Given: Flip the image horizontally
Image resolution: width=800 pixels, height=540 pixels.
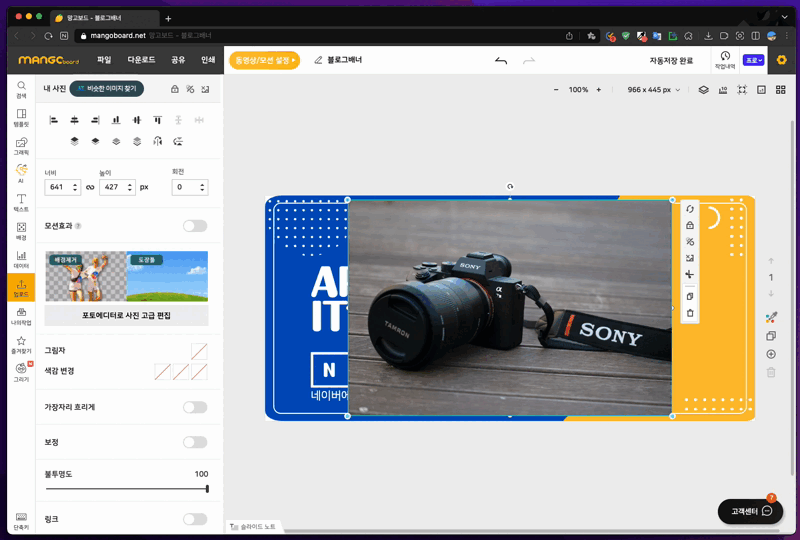Looking at the screenshot, I should [x=158, y=141].
